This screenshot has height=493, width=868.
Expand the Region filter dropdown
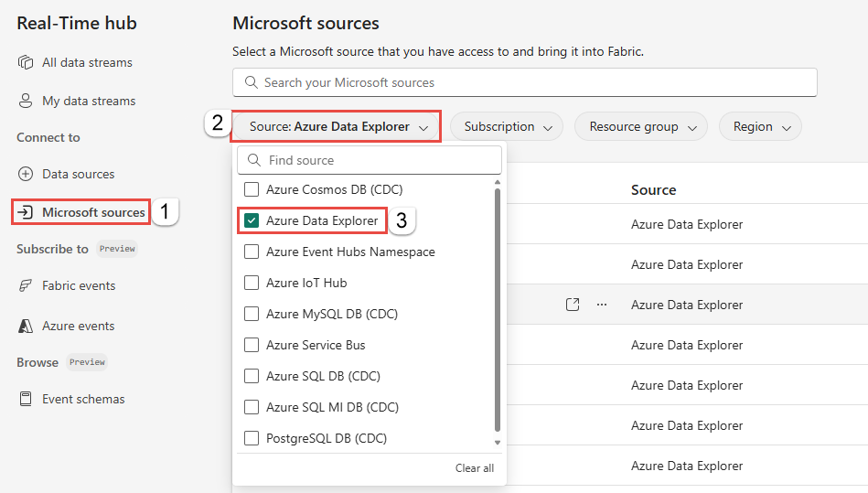pos(759,127)
